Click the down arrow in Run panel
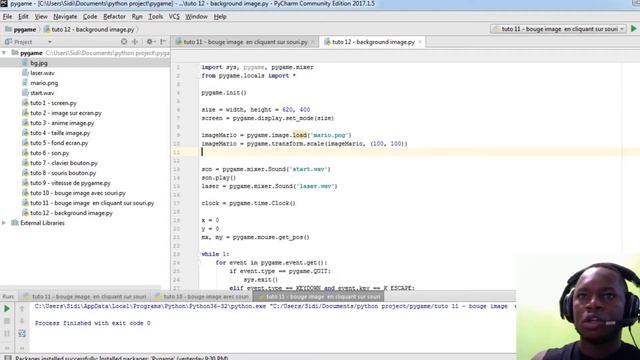The width and height of the screenshot is (640, 360). click(x=22, y=321)
